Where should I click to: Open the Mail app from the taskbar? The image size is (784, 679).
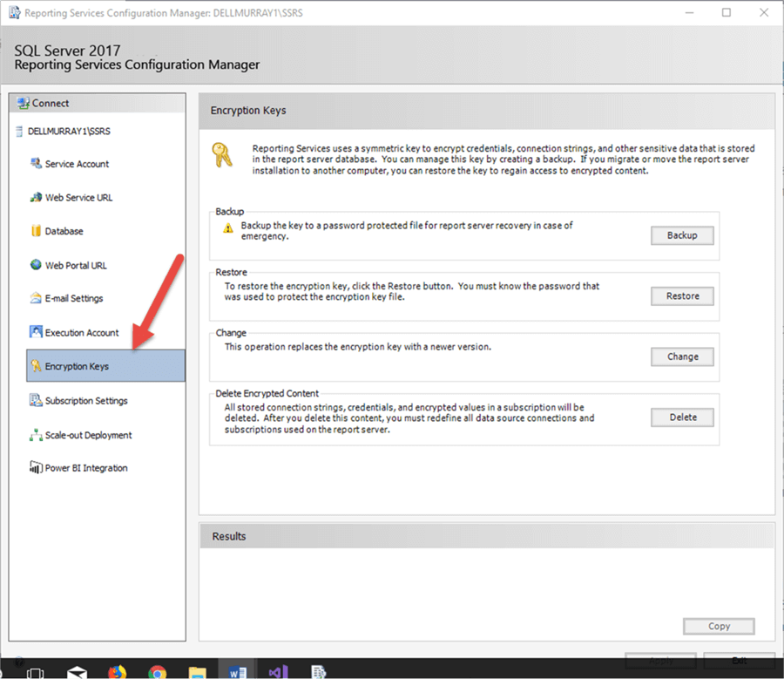click(77, 673)
